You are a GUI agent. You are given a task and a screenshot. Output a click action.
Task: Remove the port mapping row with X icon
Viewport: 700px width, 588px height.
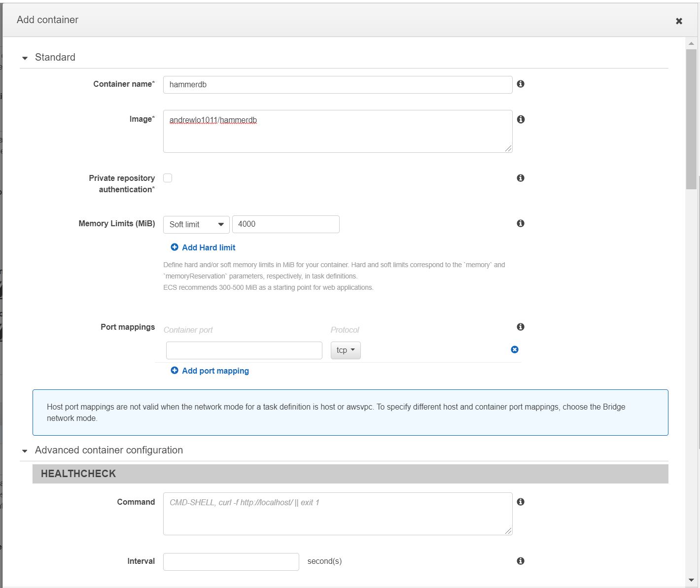[x=515, y=349]
